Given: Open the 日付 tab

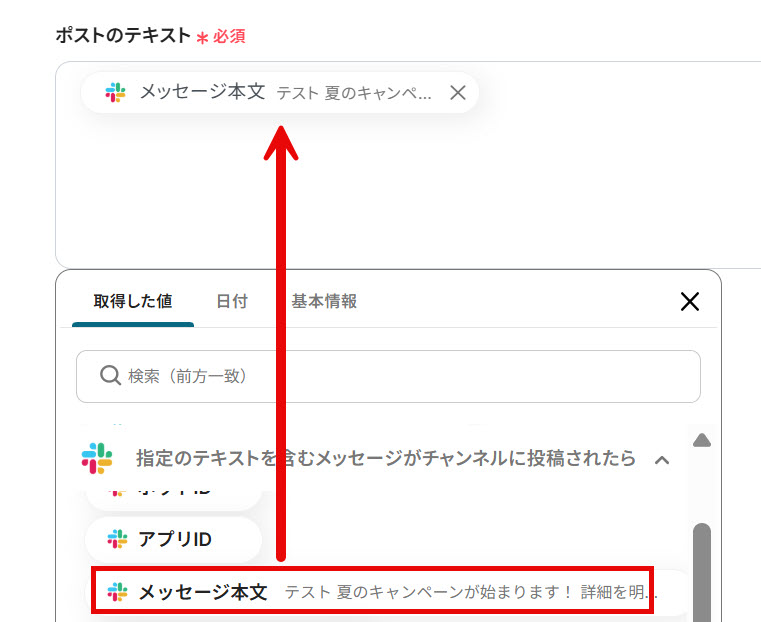Looking at the screenshot, I should coord(232,301).
